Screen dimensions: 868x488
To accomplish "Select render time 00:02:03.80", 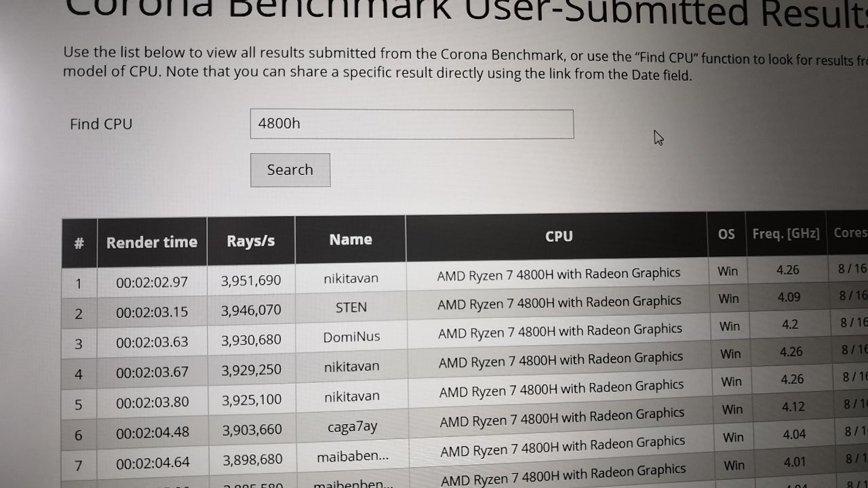I will [x=153, y=403].
